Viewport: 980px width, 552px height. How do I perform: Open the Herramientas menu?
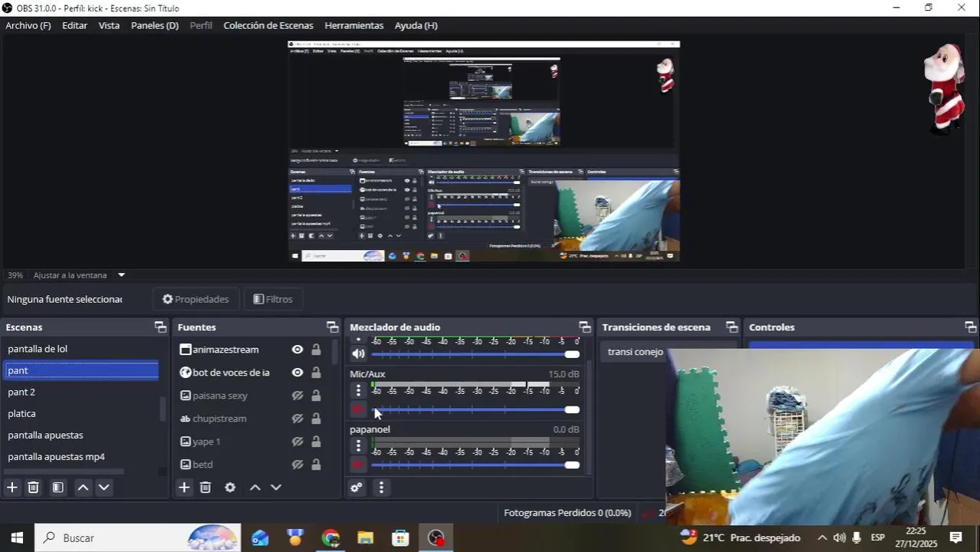click(x=354, y=25)
